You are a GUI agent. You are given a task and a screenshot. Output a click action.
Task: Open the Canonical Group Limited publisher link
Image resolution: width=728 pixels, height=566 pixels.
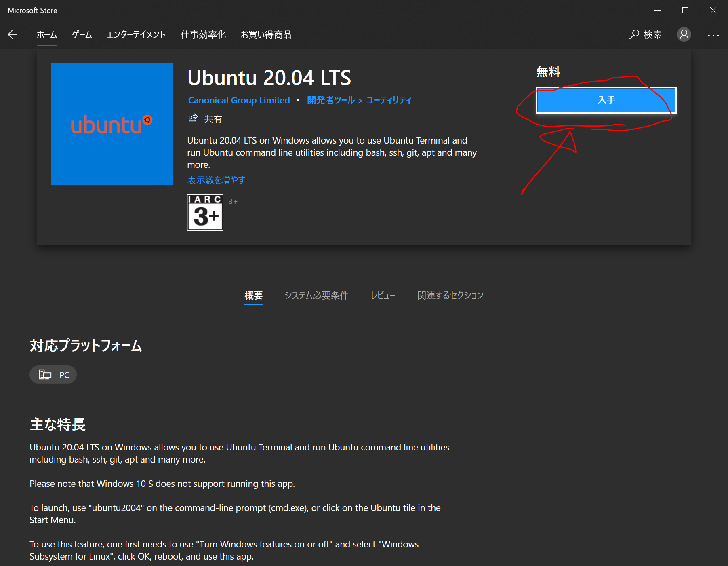click(x=239, y=100)
